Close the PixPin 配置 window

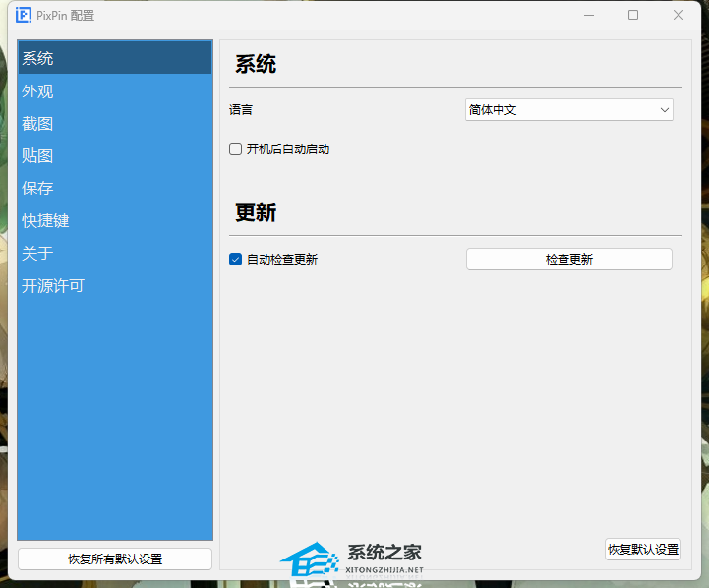tap(679, 15)
